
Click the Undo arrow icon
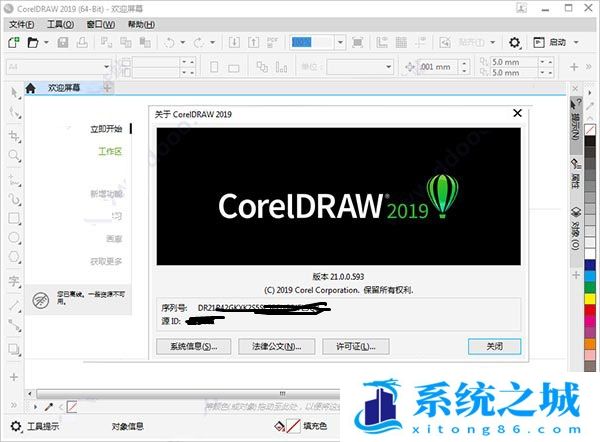click(x=169, y=42)
